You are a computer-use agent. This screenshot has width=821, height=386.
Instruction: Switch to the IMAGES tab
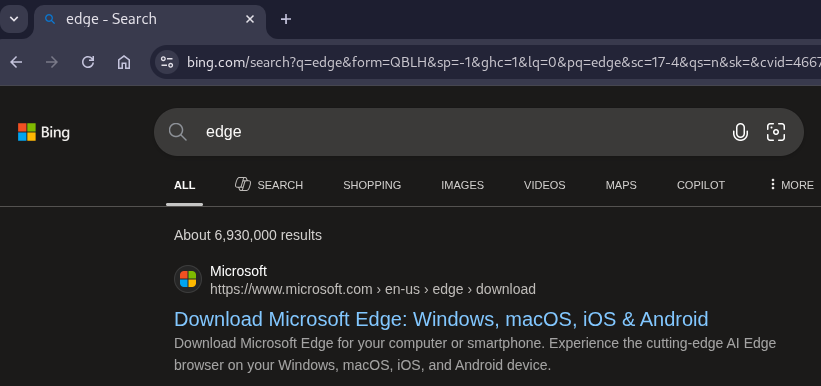[x=462, y=185]
